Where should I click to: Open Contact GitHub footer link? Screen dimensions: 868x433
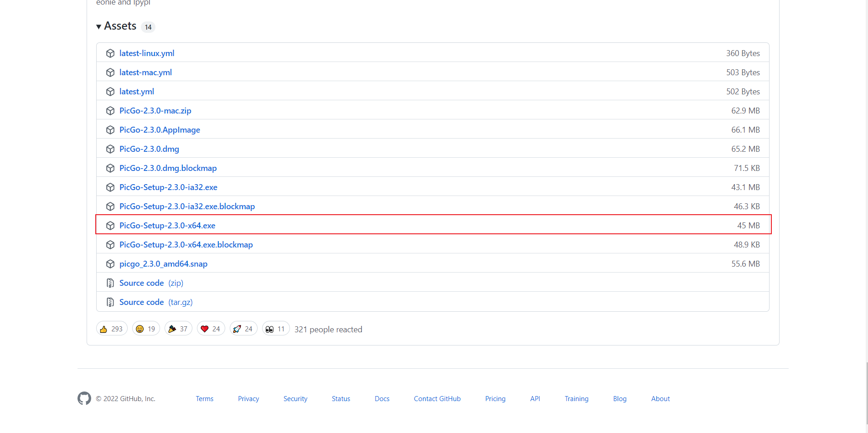(437, 399)
